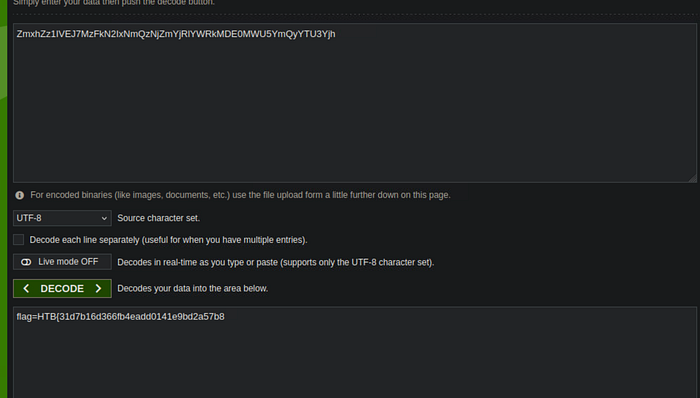Screen dimensions: 700x398
Task: Click the 'For encoded binaries' hint text
Action: (240, 195)
